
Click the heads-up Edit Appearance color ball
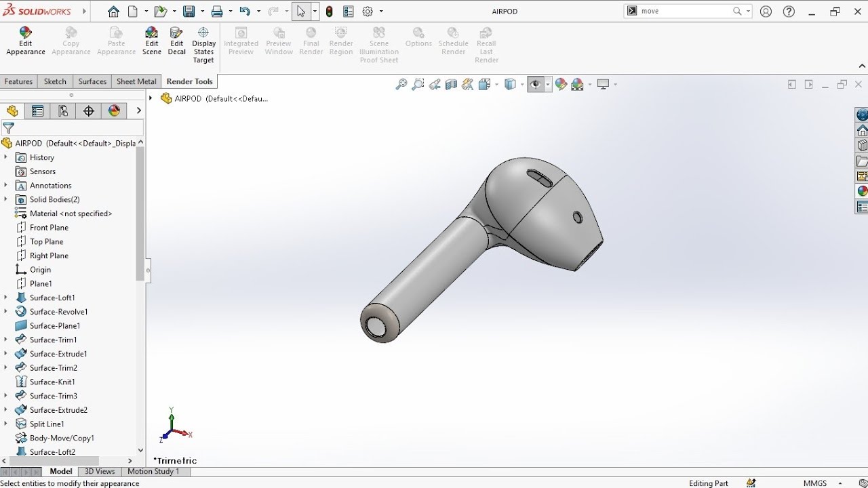(x=561, y=84)
